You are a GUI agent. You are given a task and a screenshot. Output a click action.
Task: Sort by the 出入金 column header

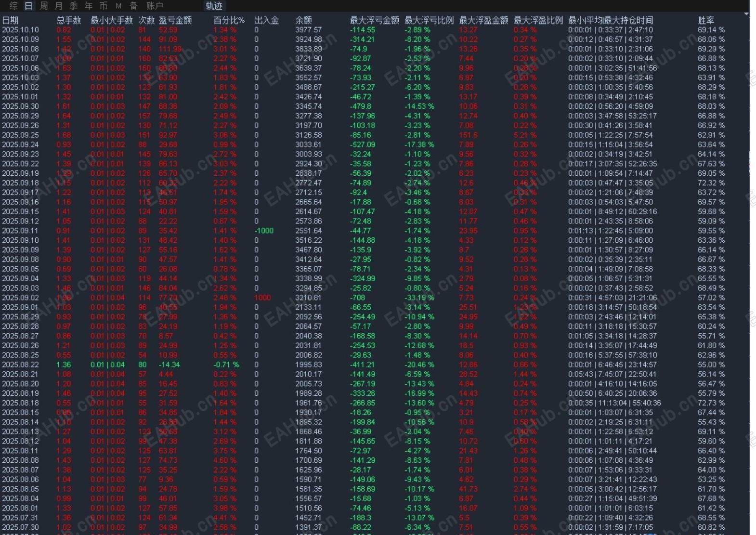(x=267, y=20)
